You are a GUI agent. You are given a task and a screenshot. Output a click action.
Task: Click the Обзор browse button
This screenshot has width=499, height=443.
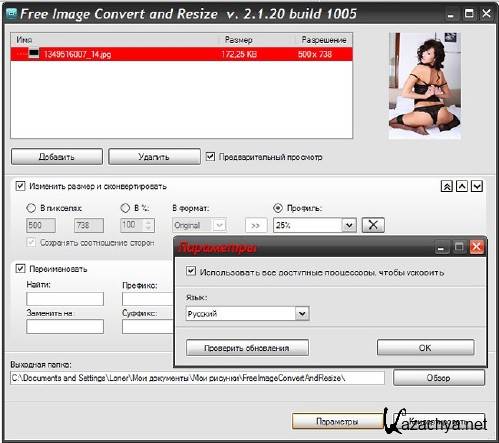coord(439,378)
